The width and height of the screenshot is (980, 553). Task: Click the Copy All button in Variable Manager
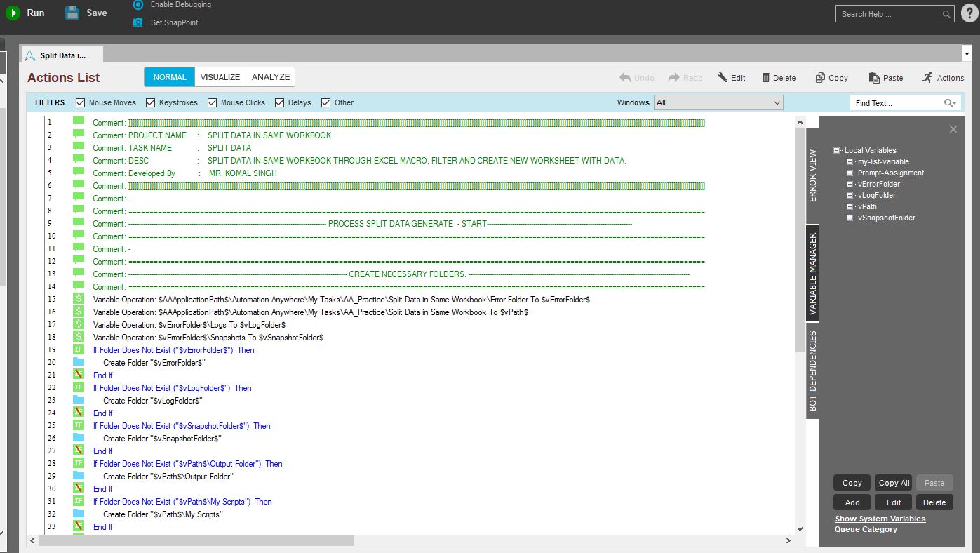tap(894, 483)
